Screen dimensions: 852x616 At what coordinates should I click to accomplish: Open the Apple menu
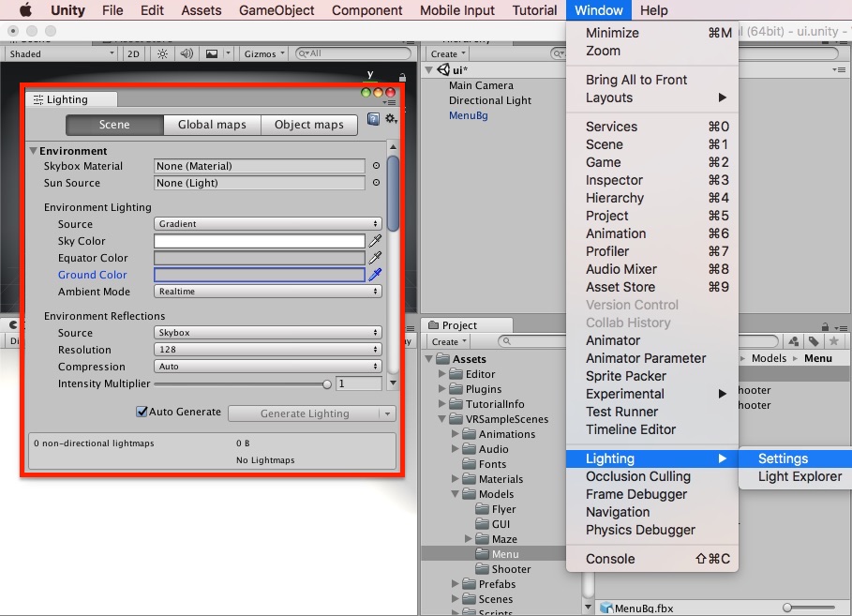pos(25,9)
